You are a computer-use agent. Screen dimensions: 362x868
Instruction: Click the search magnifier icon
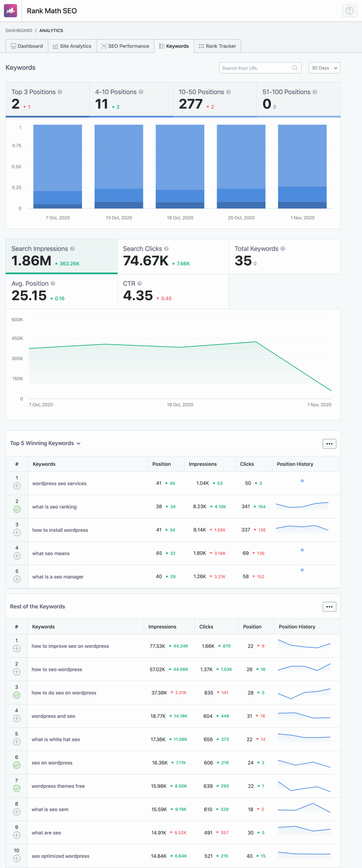295,68
